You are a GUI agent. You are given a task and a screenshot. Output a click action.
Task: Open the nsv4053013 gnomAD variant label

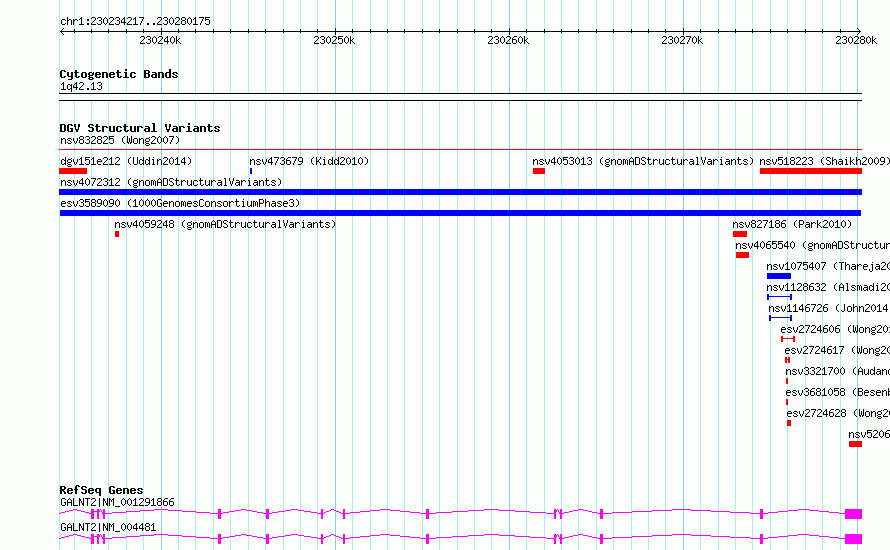[x=643, y=161]
